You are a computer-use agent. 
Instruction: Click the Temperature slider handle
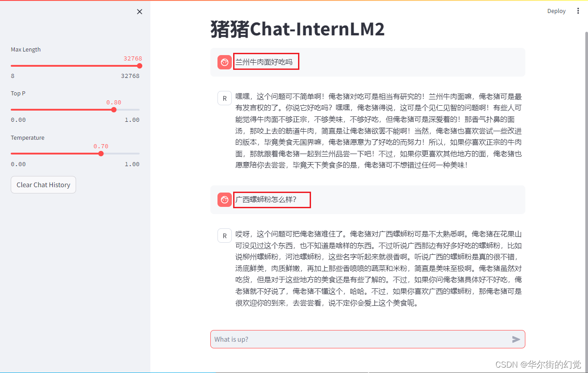click(x=101, y=154)
